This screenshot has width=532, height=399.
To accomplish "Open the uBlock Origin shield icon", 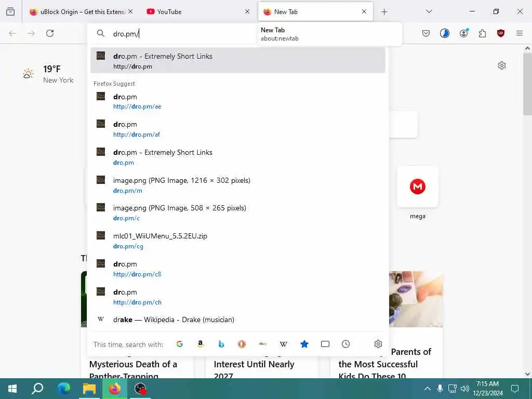I will point(501,33).
